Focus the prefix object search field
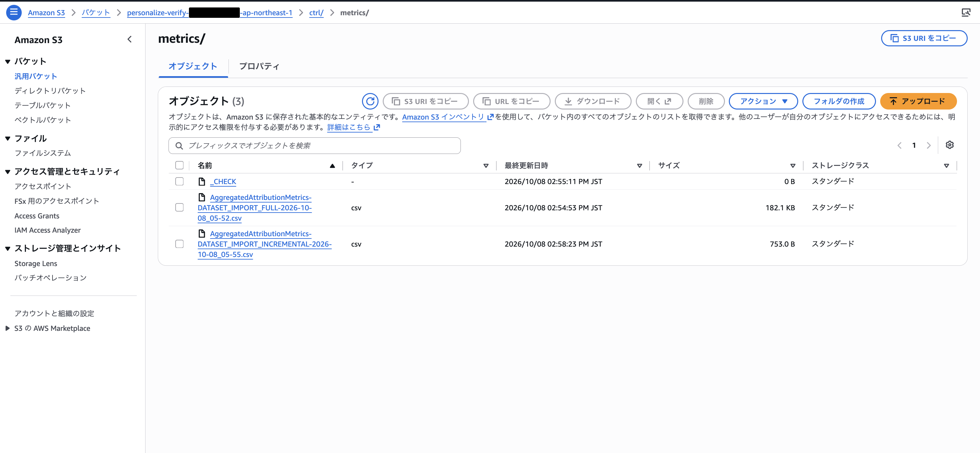This screenshot has width=980, height=453. (x=315, y=146)
